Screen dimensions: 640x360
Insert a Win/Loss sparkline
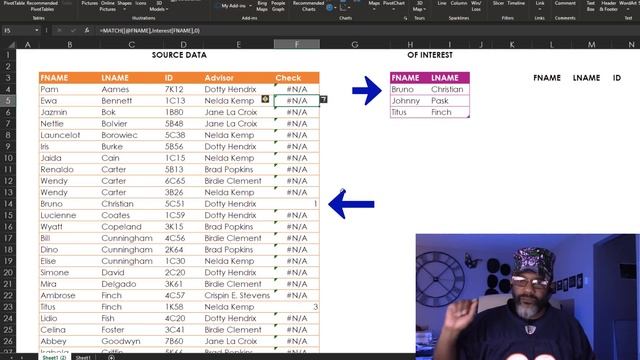pos(476,5)
